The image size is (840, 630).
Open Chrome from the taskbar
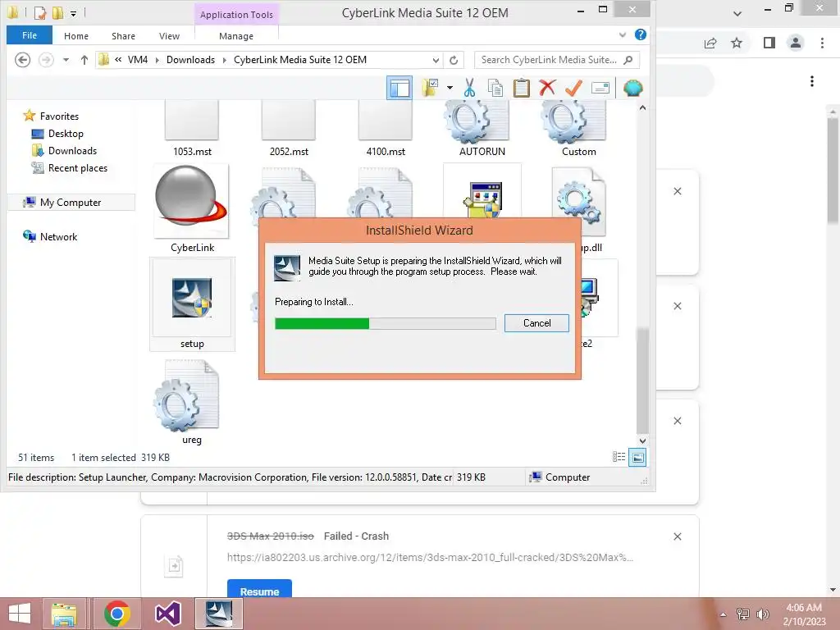116,614
